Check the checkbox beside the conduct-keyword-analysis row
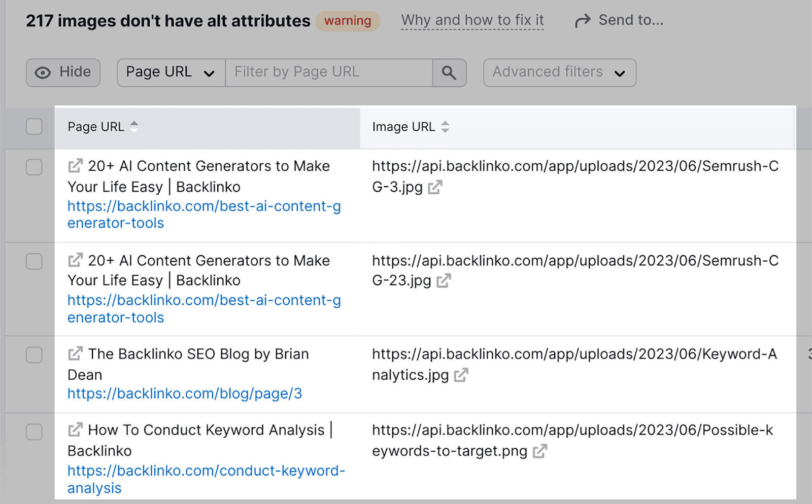 [34, 432]
